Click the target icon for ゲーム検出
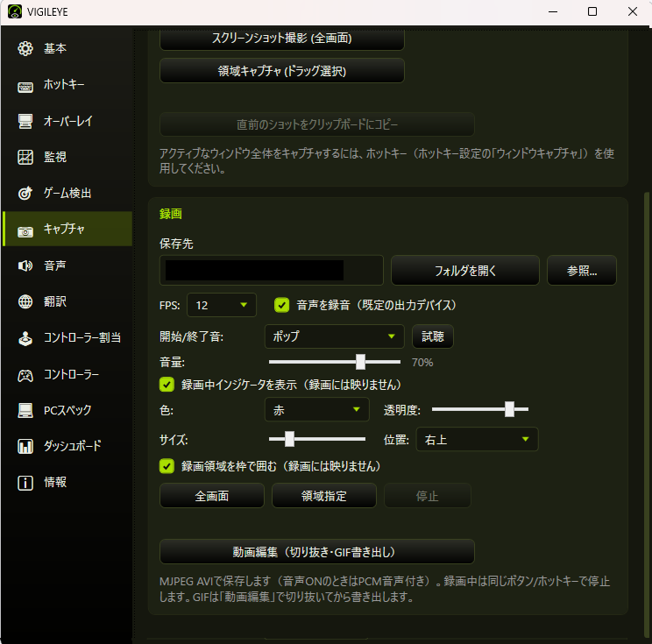652x644 pixels. click(x=25, y=193)
